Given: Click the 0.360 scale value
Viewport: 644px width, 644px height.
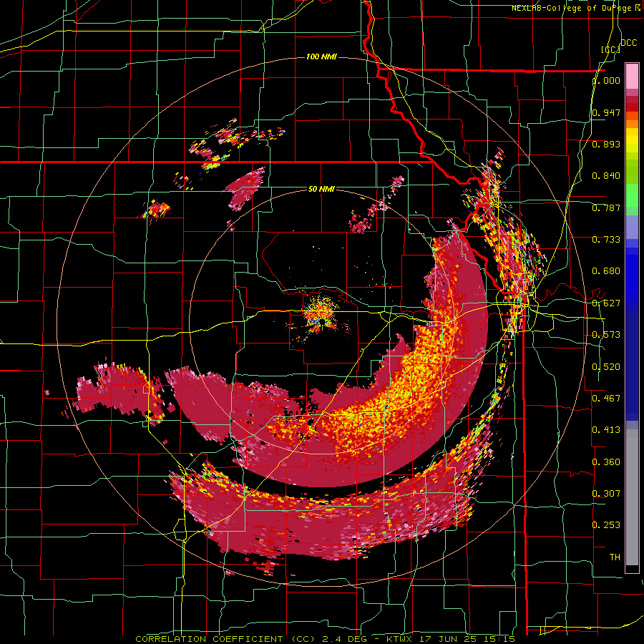Looking at the screenshot, I should [x=606, y=462].
